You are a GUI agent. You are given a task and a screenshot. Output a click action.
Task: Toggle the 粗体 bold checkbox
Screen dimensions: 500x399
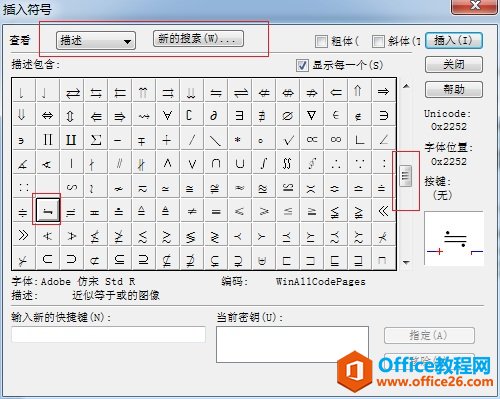point(322,41)
